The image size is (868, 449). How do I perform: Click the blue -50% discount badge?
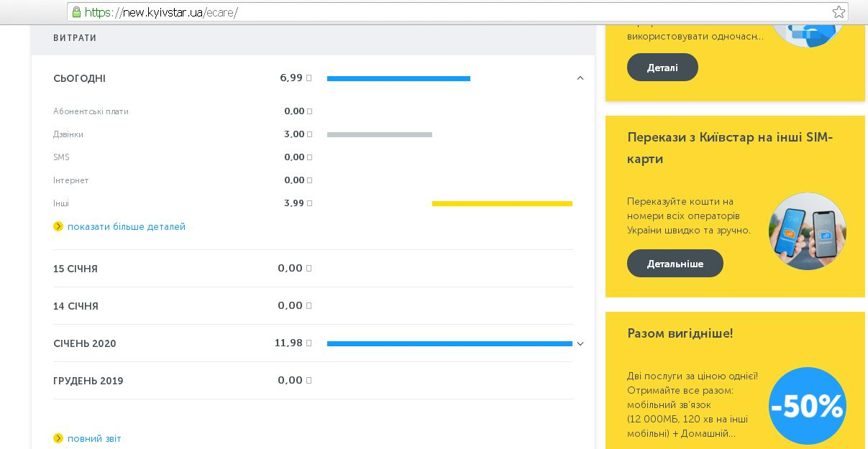click(x=807, y=407)
